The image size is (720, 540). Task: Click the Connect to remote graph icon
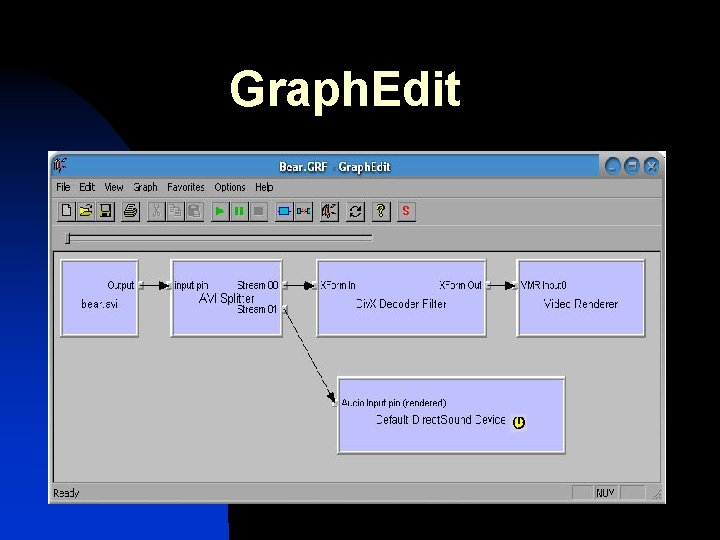(x=329, y=211)
